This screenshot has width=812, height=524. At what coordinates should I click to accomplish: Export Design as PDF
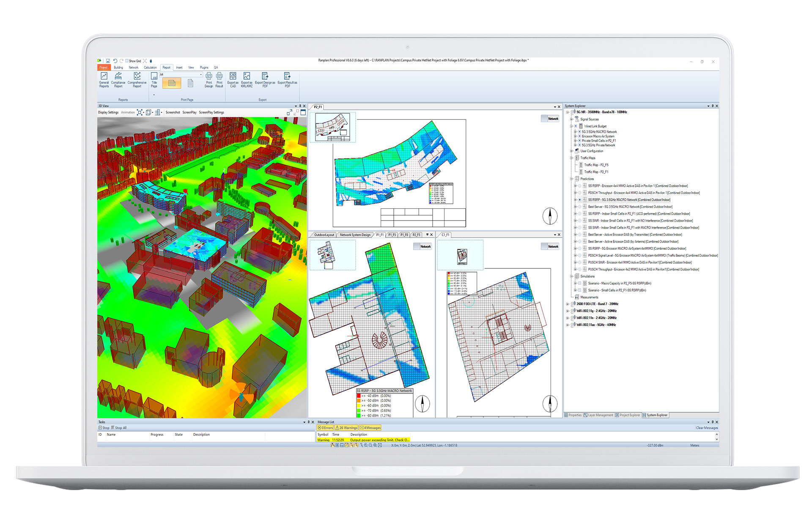point(265,80)
